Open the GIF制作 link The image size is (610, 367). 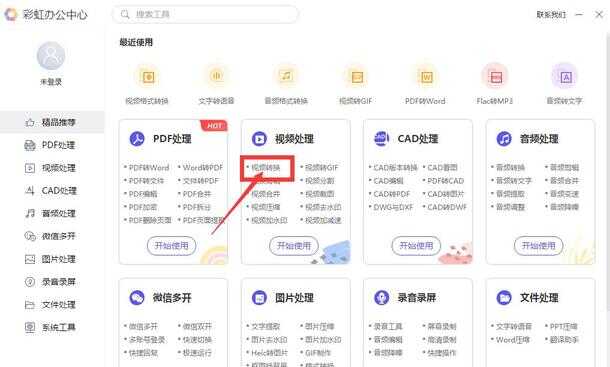click(x=318, y=353)
